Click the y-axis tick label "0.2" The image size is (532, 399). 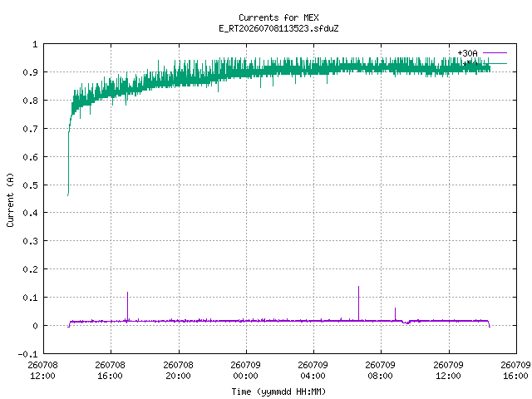(x=30, y=269)
